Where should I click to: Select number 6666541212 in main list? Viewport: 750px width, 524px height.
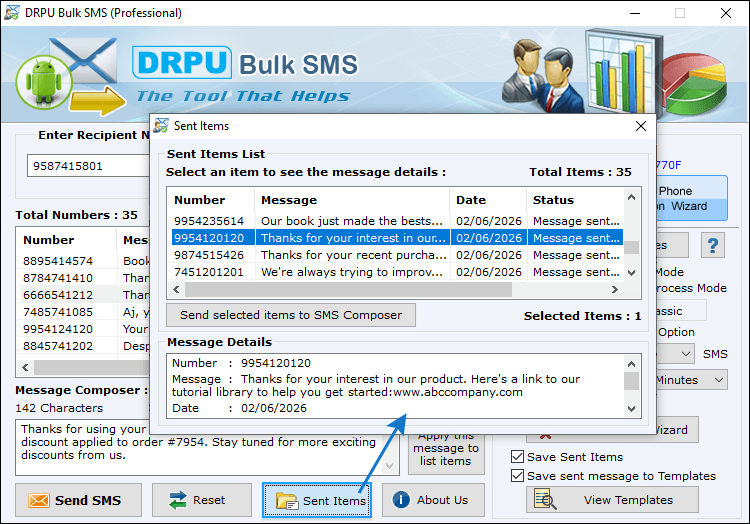[58, 295]
